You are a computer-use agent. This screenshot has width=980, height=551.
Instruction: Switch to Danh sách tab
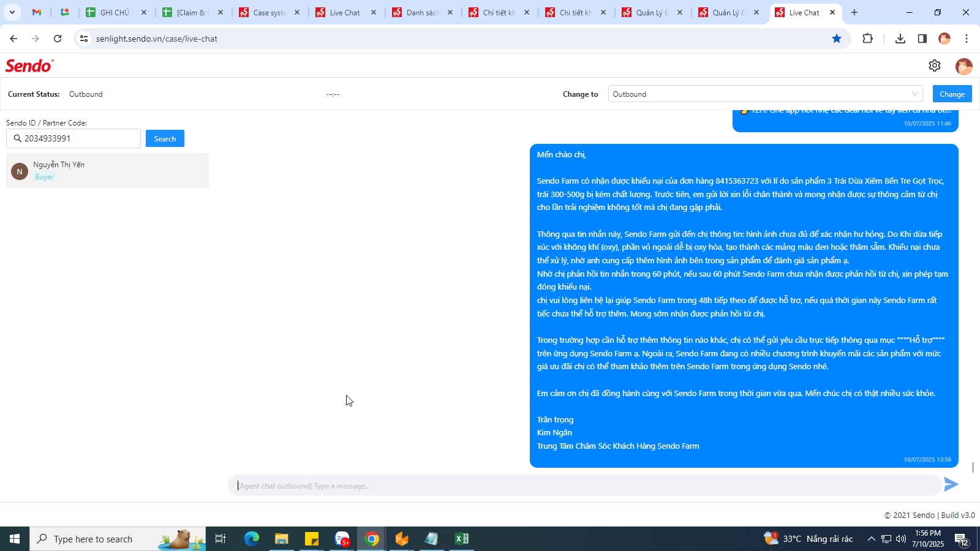(423, 12)
